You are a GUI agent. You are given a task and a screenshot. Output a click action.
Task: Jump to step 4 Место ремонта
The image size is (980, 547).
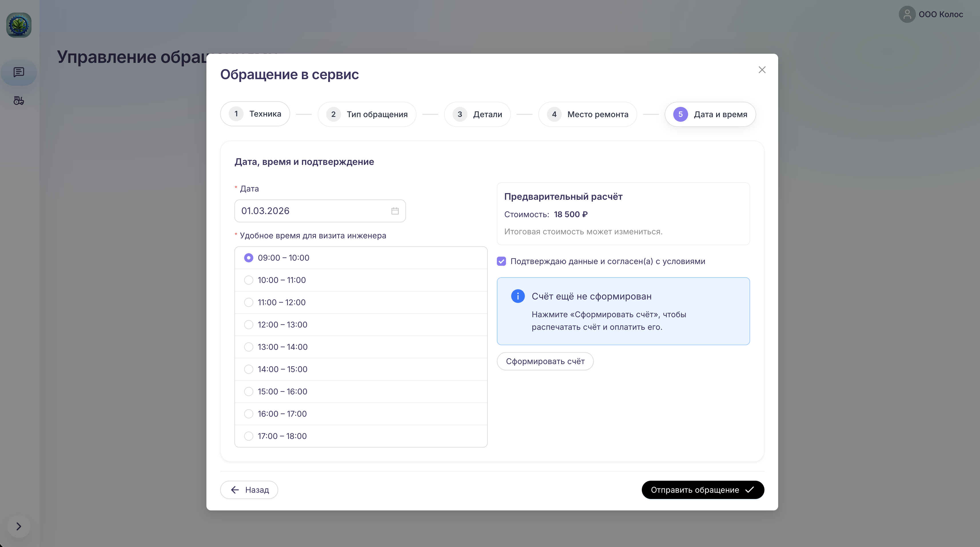587,115
